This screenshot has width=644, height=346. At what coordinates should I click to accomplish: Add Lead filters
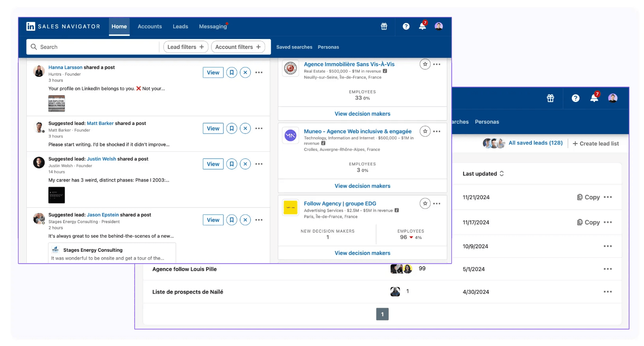click(x=186, y=47)
